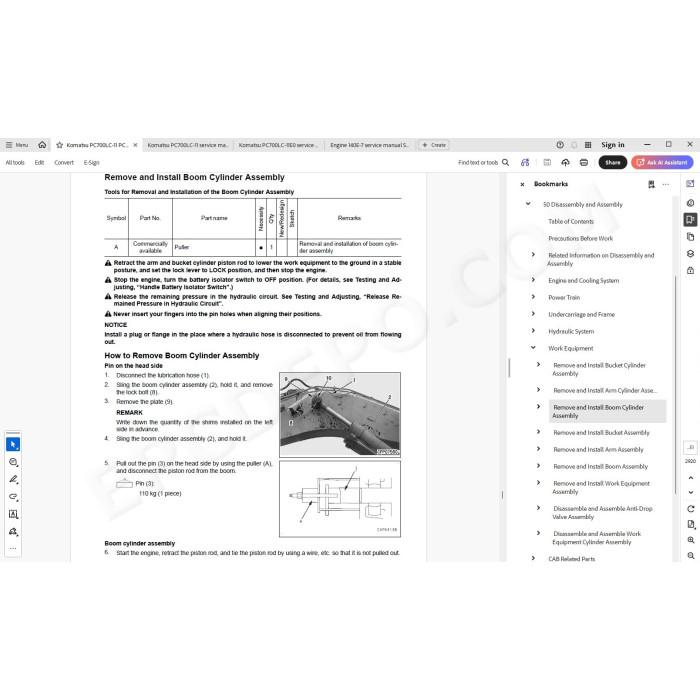Switch to Komatsu PC700LC-11 service manual tab
The image size is (700, 700).
point(188,145)
